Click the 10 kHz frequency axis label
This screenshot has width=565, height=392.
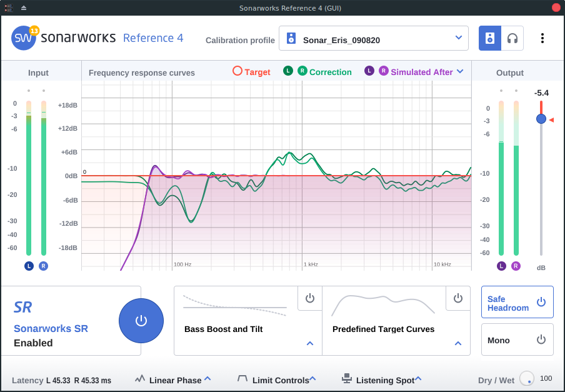point(442,264)
